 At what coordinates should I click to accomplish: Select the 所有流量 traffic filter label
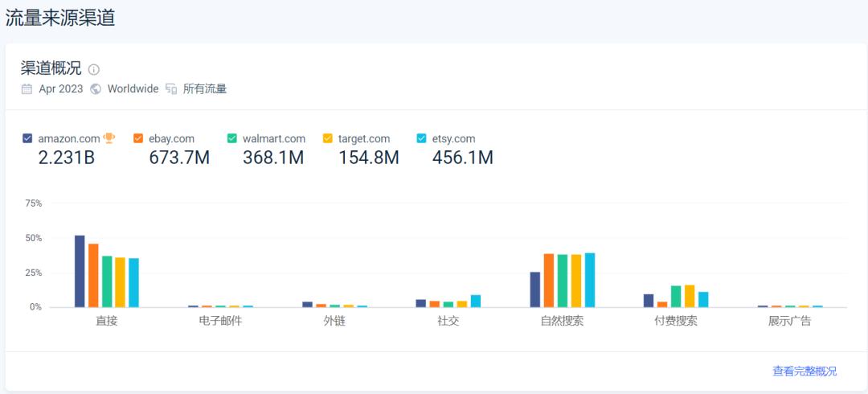pos(205,89)
